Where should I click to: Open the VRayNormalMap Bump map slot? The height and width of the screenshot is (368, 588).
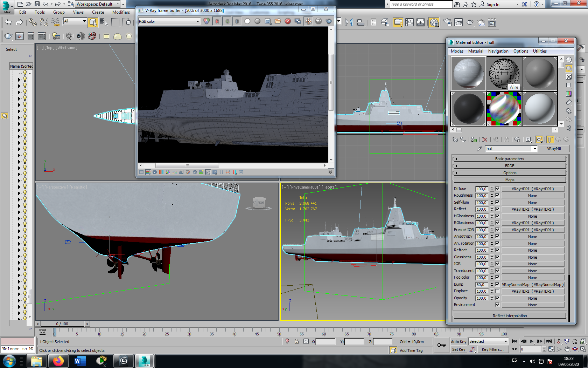tap(533, 285)
